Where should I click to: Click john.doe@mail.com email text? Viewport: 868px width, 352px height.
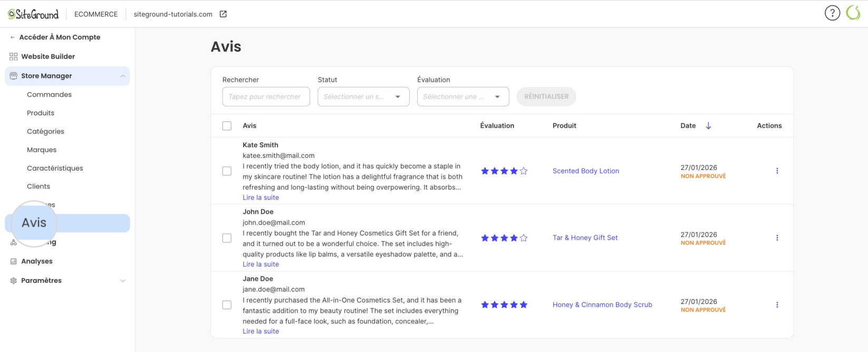pyautogui.click(x=274, y=223)
